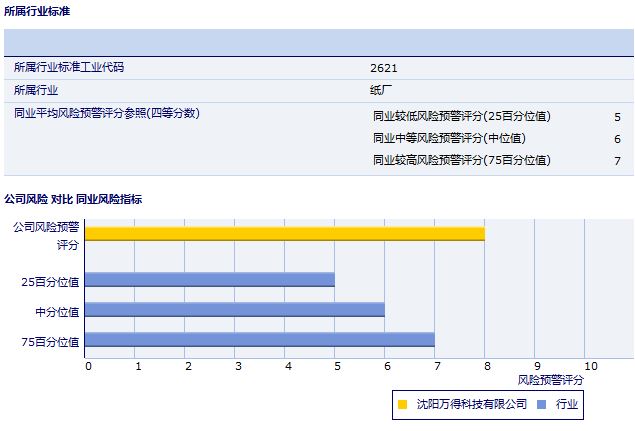The width and height of the screenshot is (635, 431).
Task: Click the 公司风险 对比 同业风险指标 heading
Action: tap(73, 199)
